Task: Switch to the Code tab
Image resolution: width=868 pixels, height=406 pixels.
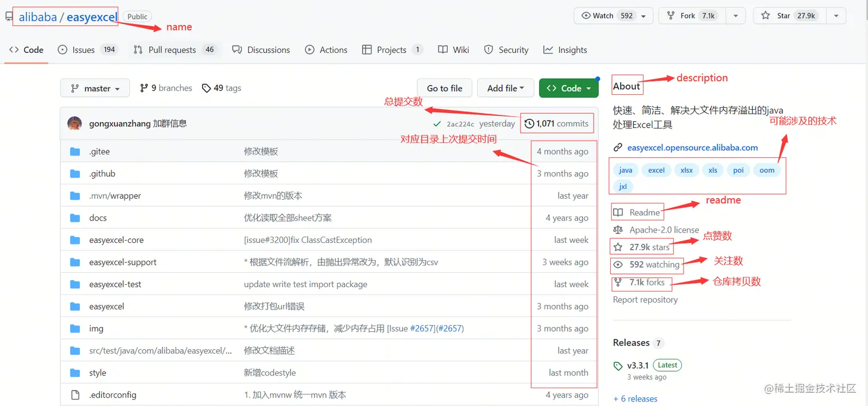Action: tap(26, 50)
